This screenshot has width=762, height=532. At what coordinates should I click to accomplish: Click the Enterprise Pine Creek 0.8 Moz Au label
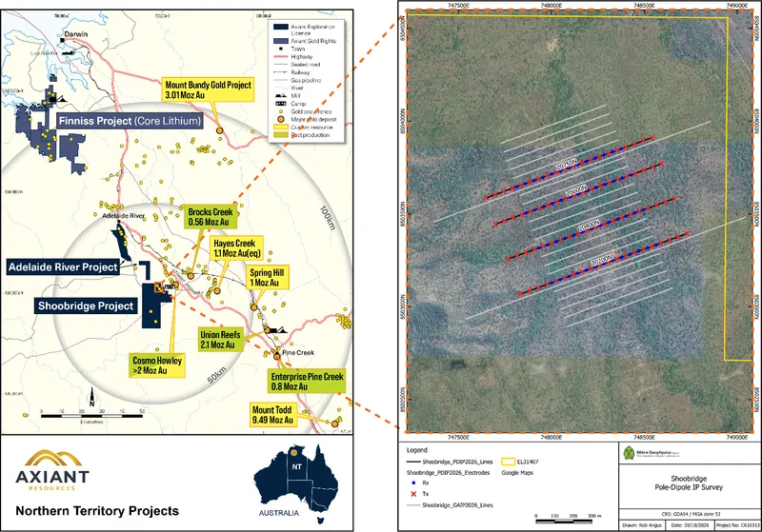click(307, 382)
